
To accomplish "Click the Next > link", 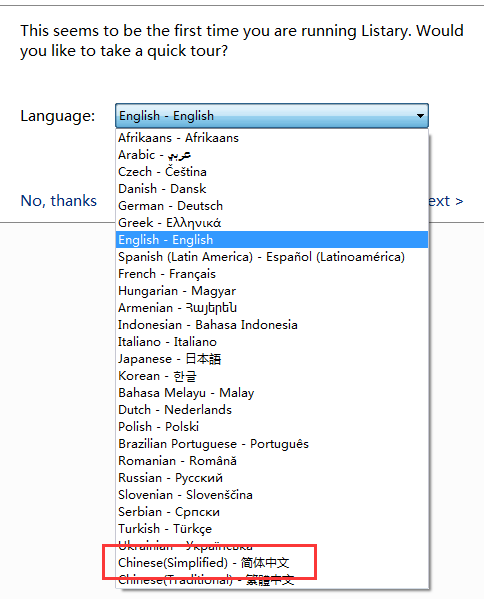I will (446, 201).
